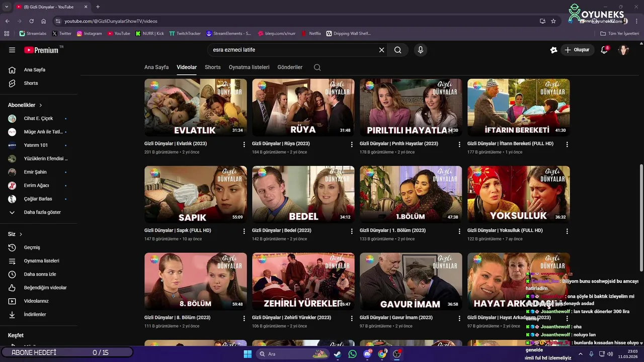Open more options for Bedel video
Image resolution: width=644 pixels, height=362 pixels.
352,231
